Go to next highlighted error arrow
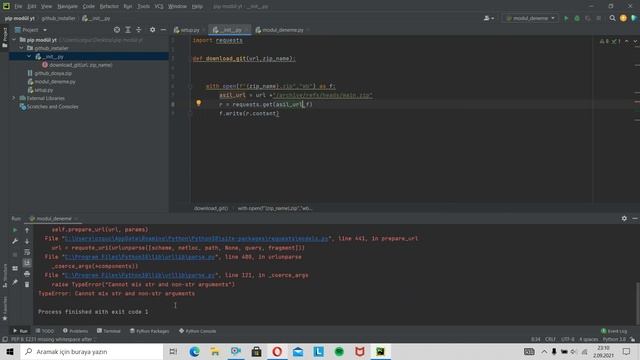The image size is (640, 360). pyautogui.click(x=635, y=41)
